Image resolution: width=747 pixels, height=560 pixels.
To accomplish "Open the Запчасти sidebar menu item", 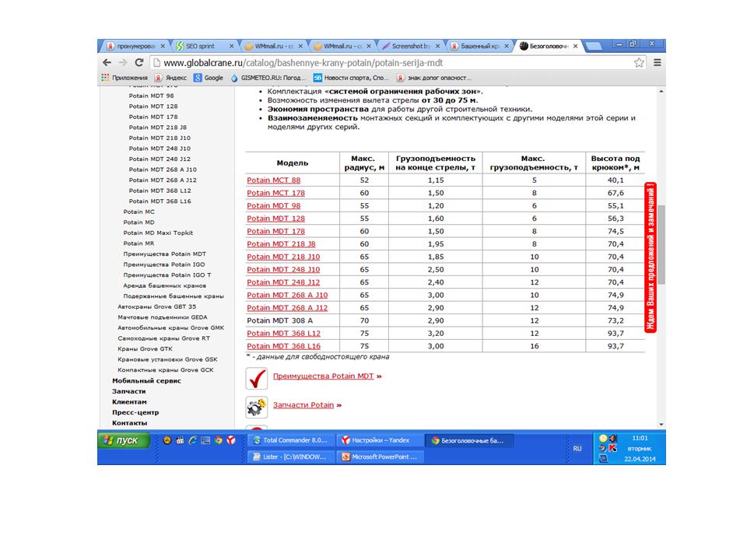I will pyautogui.click(x=128, y=391).
